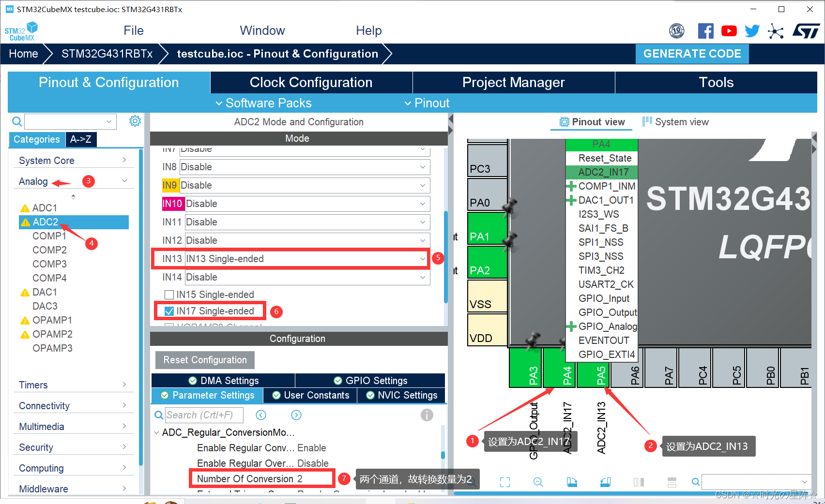This screenshot has width=825, height=504.
Task: Click the Reset Configuration button
Action: [x=205, y=360]
